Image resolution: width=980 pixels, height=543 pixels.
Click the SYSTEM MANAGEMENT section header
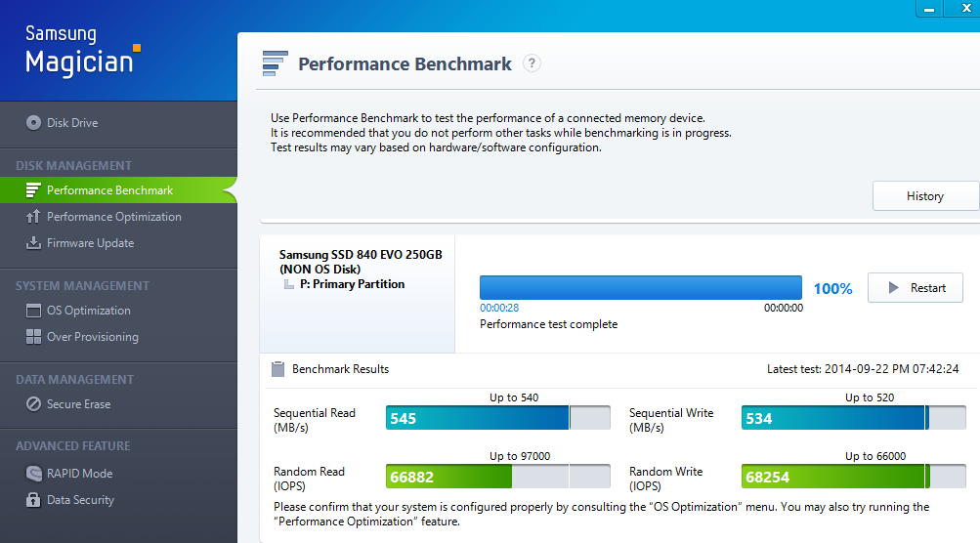[x=82, y=285]
